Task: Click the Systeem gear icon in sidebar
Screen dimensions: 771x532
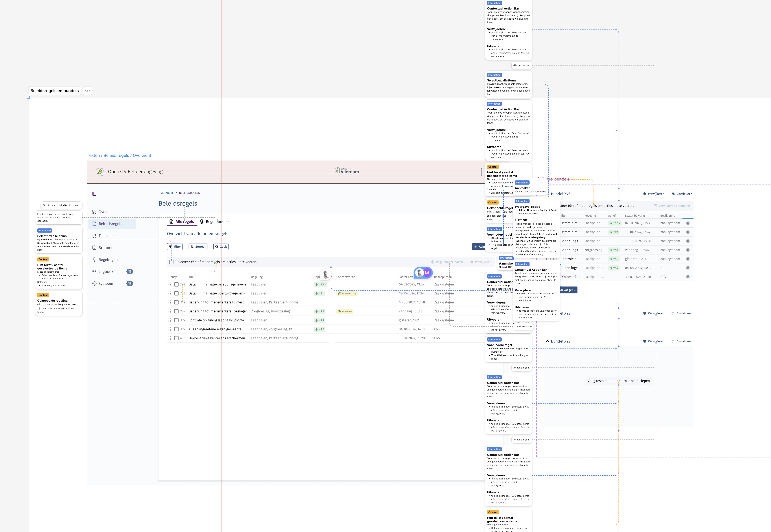Action: pyautogui.click(x=94, y=284)
